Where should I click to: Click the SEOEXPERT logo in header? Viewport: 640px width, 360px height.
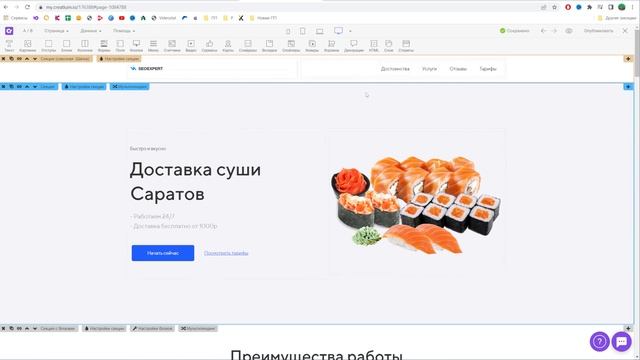[147, 69]
